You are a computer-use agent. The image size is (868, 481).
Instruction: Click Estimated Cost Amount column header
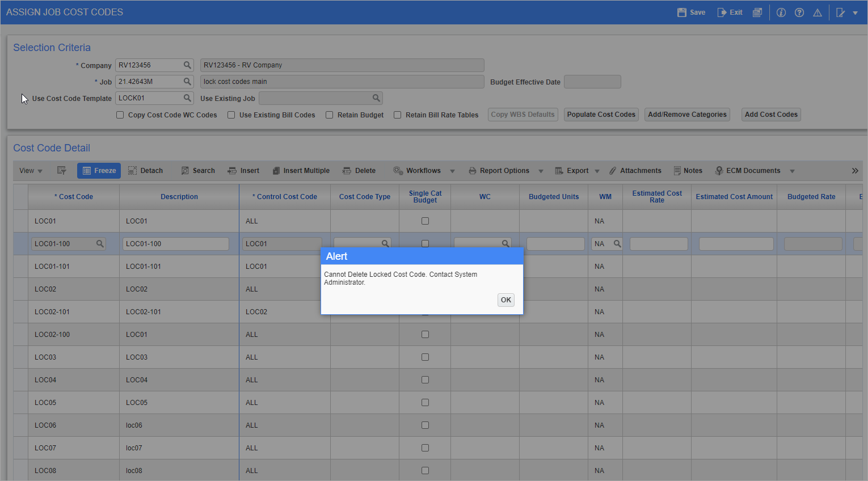click(x=734, y=197)
